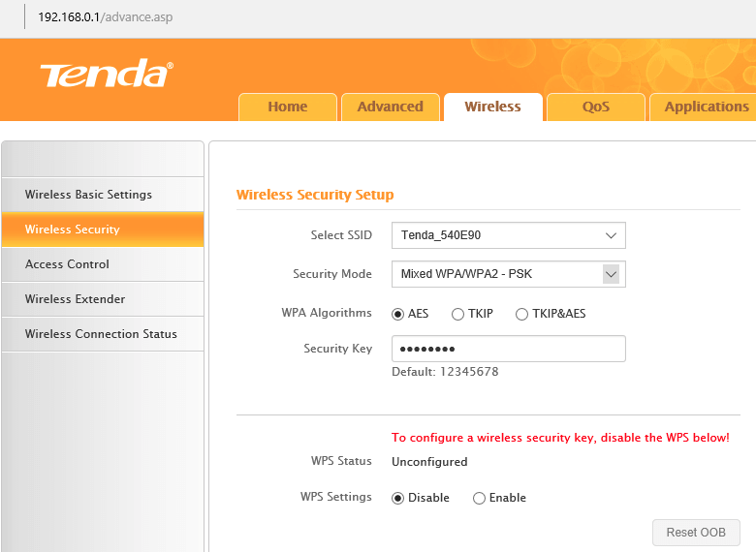Open Wireless Extender settings
Image resolution: width=756 pixels, height=552 pixels.
tap(103, 299)
